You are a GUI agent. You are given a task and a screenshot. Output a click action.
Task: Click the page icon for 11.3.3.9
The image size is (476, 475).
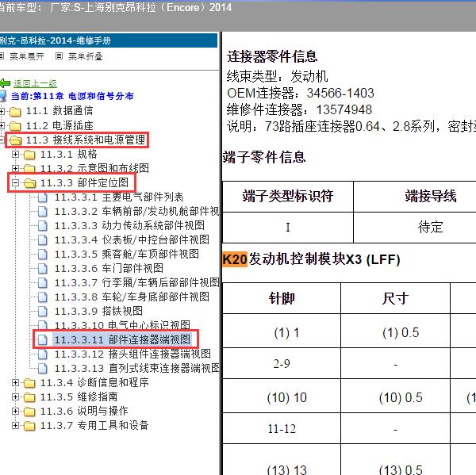43,312
